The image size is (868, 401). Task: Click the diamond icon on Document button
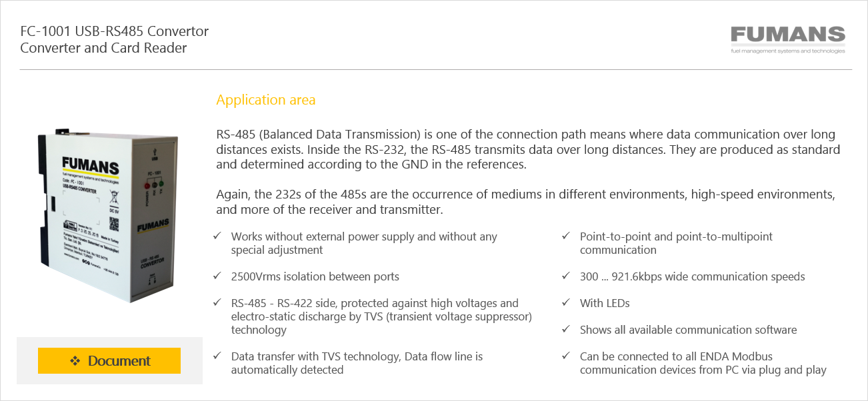click(x=75, y=361)
